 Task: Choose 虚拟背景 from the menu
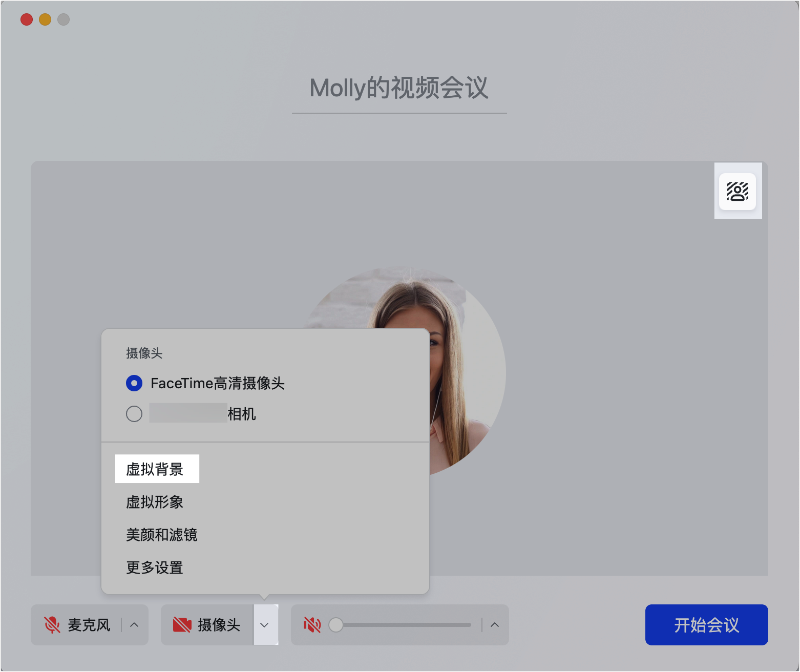[x=155, y=469]
